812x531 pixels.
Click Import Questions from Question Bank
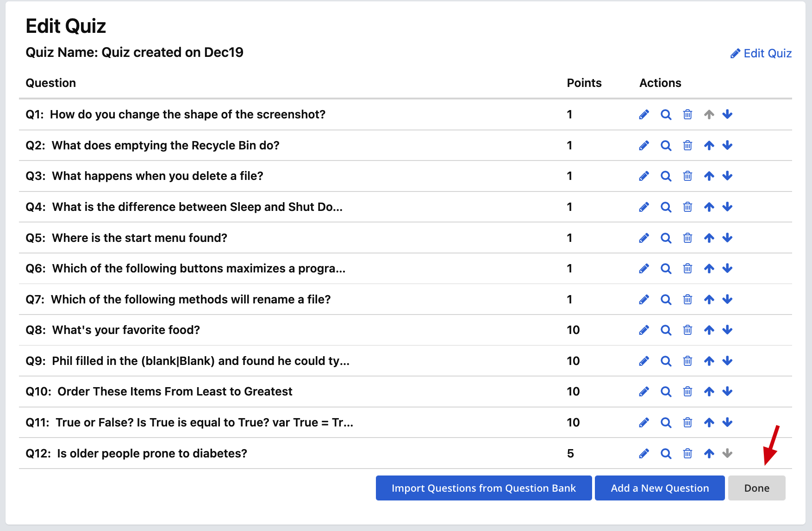tap(484, 488)
